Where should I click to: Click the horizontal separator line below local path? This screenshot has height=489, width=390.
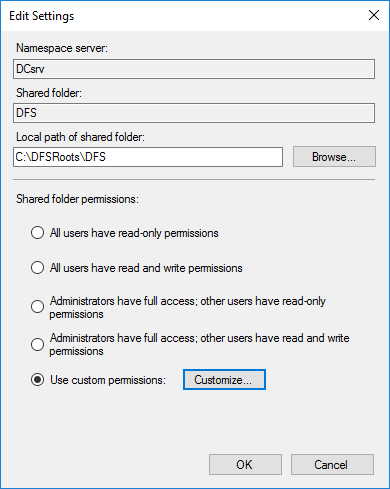(x=194, y=180)
